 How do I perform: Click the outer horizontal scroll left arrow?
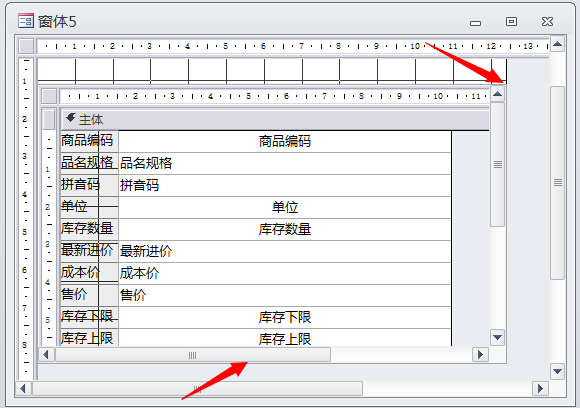coord(23,388)
